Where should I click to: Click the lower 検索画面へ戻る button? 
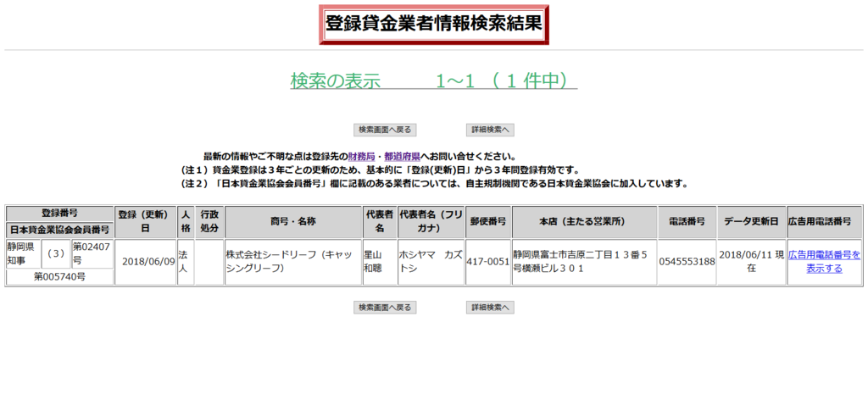(385, 308)
